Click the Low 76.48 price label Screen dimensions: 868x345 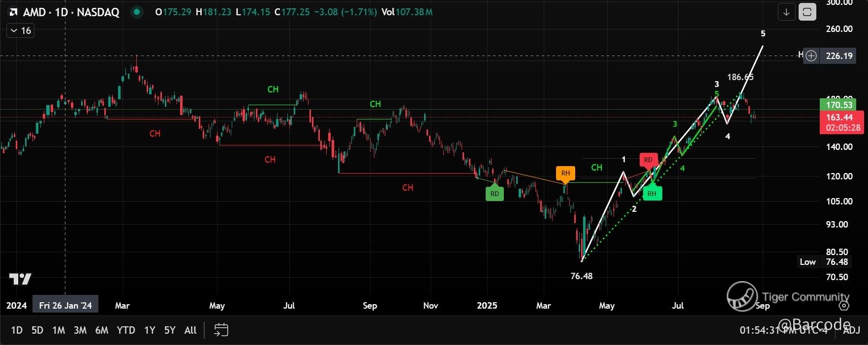click(824, 262)
